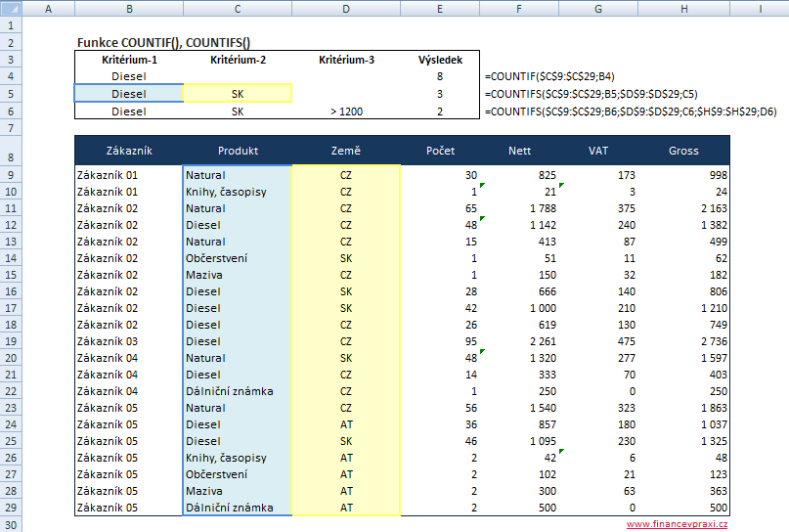Select column E header
Viewport: 789px width, 532px height.
(440, 9)
